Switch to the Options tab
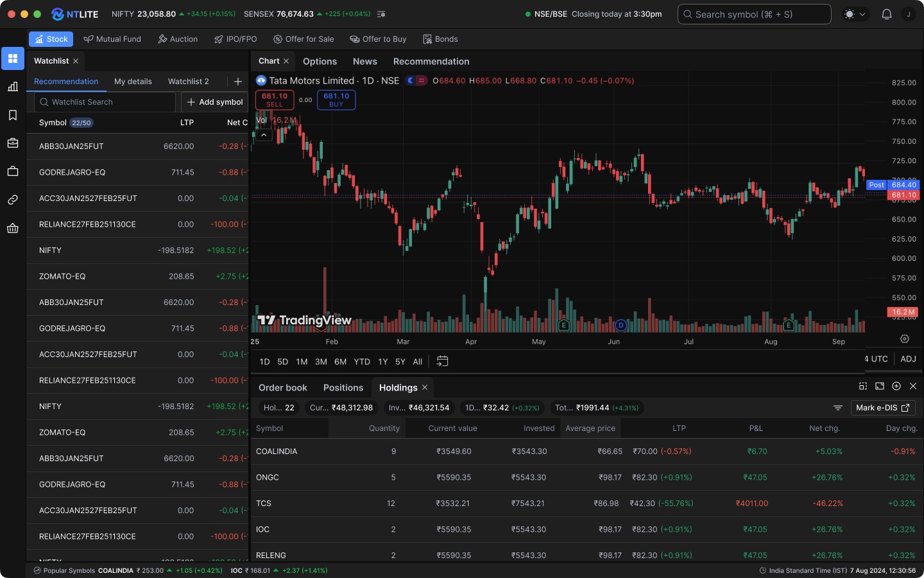This screenshot has width=924, height=578. click(320, 61)
